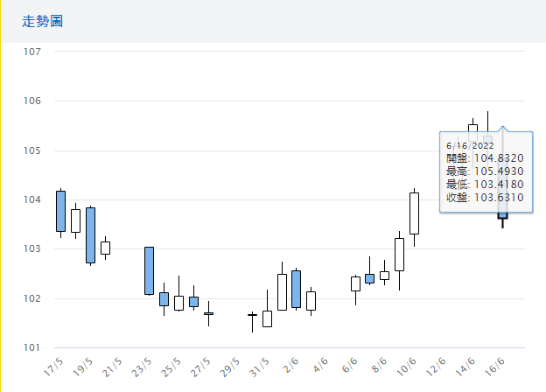This screenshot has width=546, height=392.
Task: Click the small doji candle at 27/5
Action: pyautogui.click(x=208, y=313)
